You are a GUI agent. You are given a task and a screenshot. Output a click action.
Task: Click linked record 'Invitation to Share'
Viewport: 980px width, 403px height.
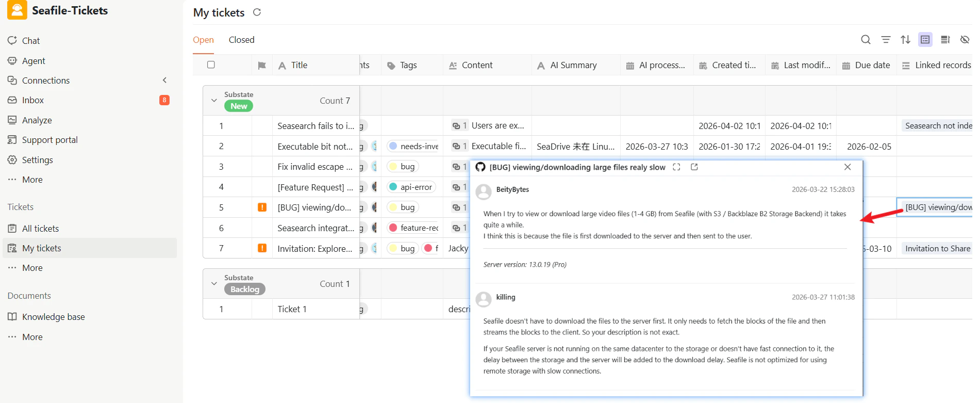pos(937,248)
